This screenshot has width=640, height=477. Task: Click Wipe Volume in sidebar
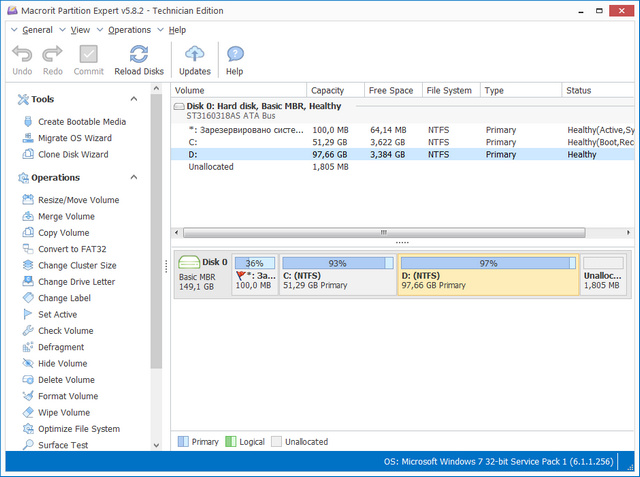point(64,412)
